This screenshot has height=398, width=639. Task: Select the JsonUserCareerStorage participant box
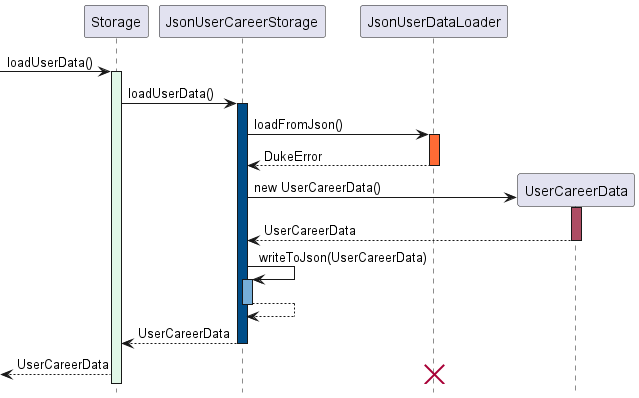[242, 22]
